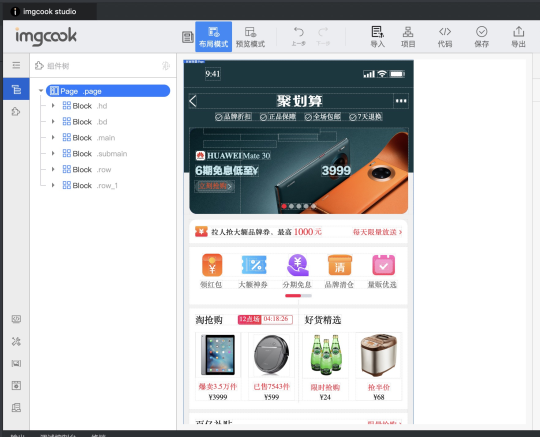Toggle the hamburger menu in left sidebar

tap(16, 65)
